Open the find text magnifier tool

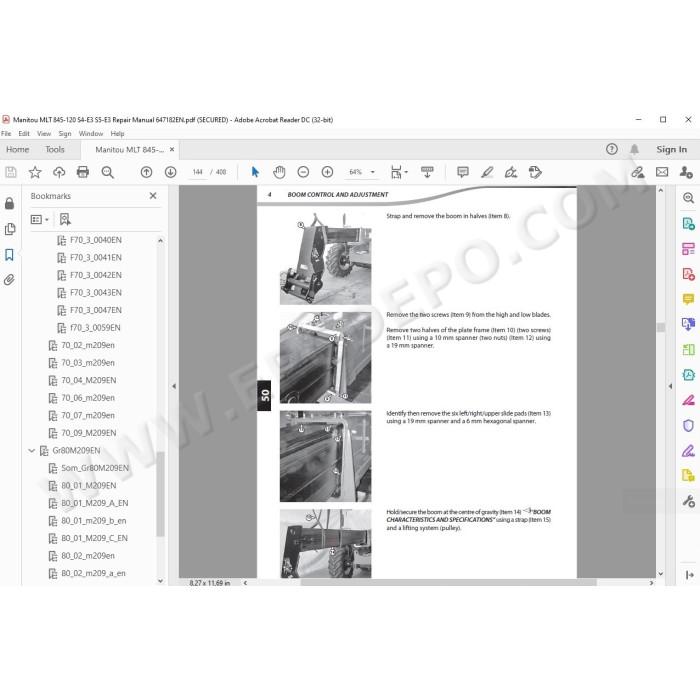point(107,172)
